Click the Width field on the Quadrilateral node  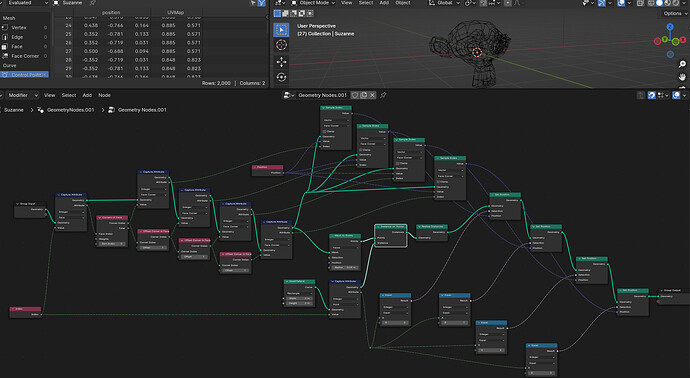(299, 298)
